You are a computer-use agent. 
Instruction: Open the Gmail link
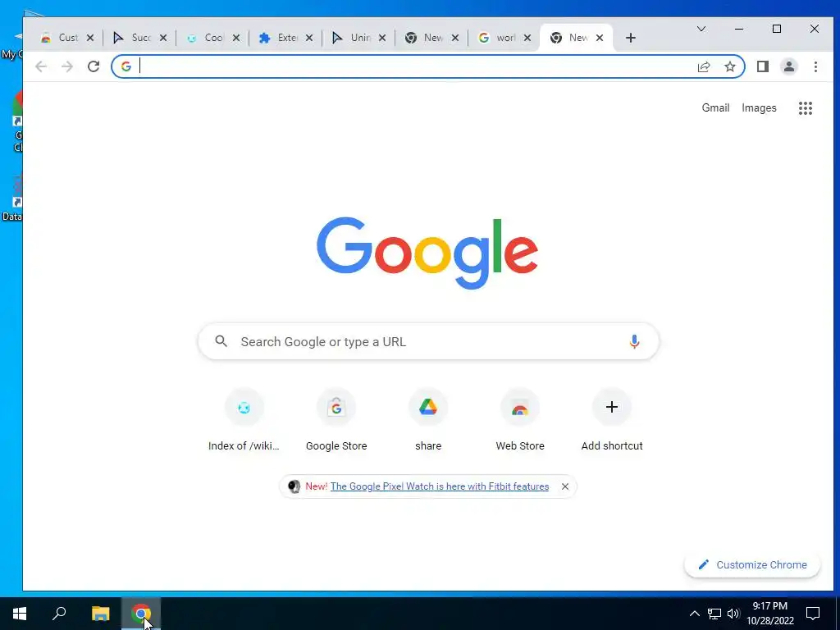tap(715, 107)
